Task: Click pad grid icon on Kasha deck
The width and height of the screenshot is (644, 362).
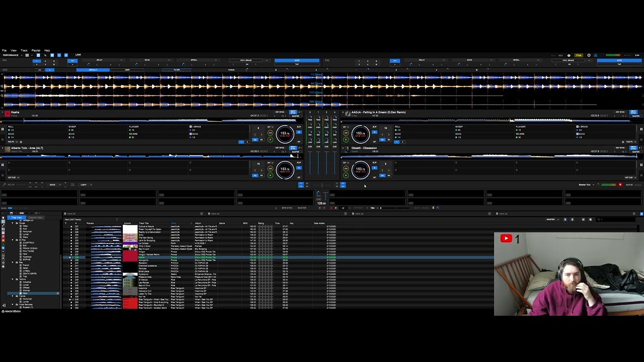Action: (x=3, y=129)
